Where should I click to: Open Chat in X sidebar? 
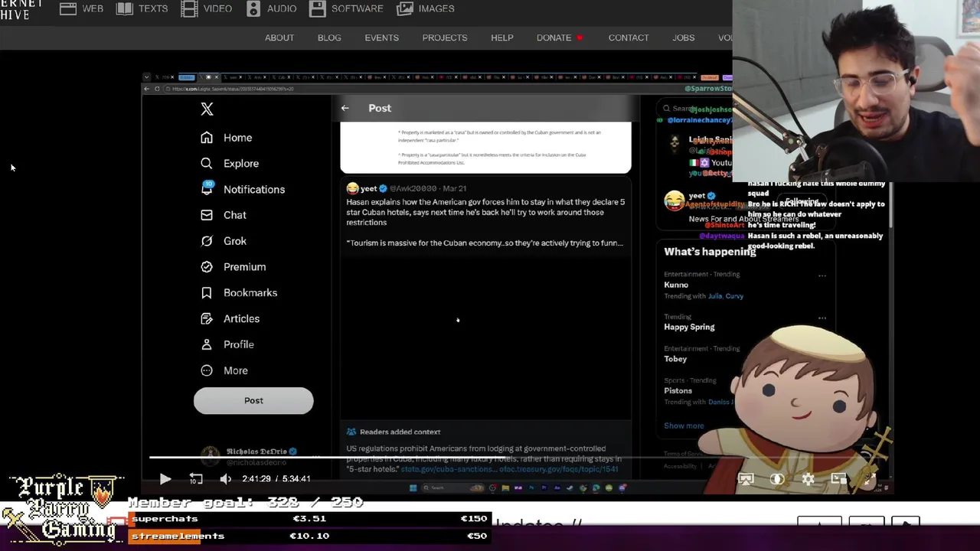[x=223, y=215]
